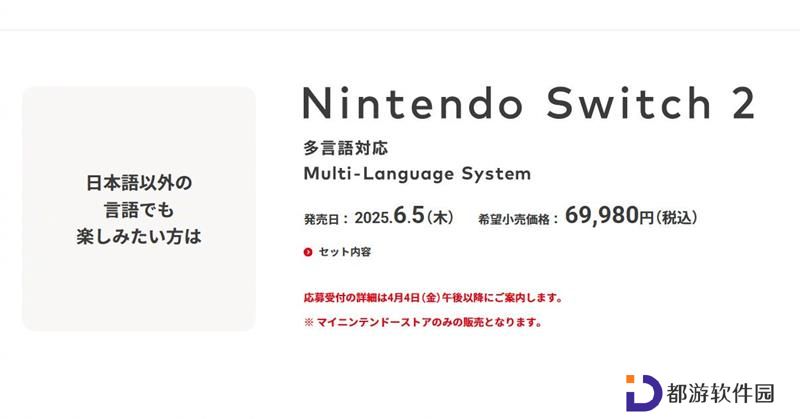Click the 楽しみたい方は line in panel

coord(139,237)
